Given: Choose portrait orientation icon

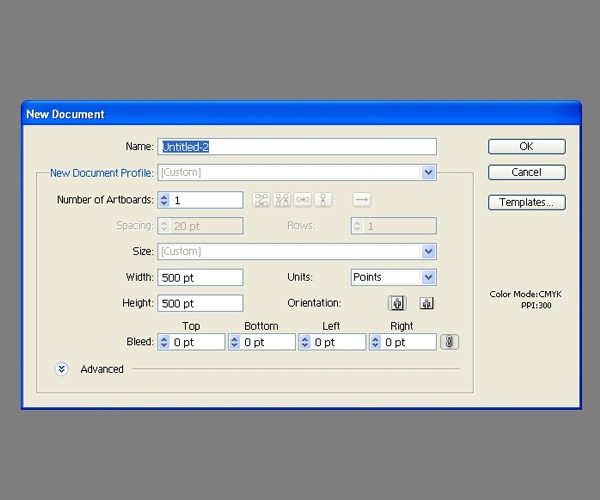Looking at the screenshot, I should pyautogui.click(x=397, y=303).
